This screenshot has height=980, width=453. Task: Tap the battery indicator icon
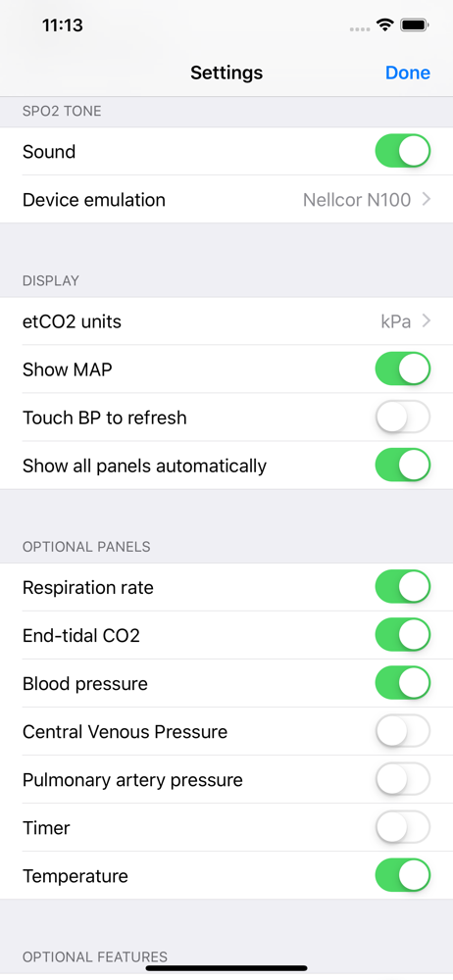tap(414, 25)
